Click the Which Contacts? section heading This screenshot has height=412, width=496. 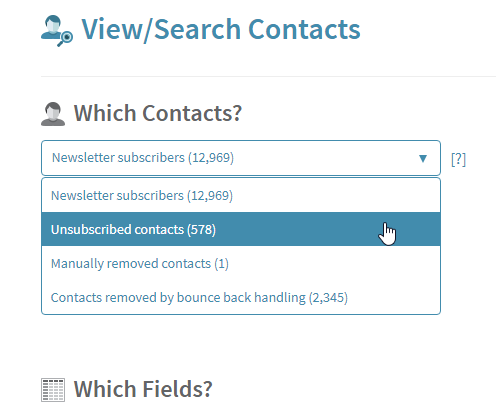click(x=158, y=113)
